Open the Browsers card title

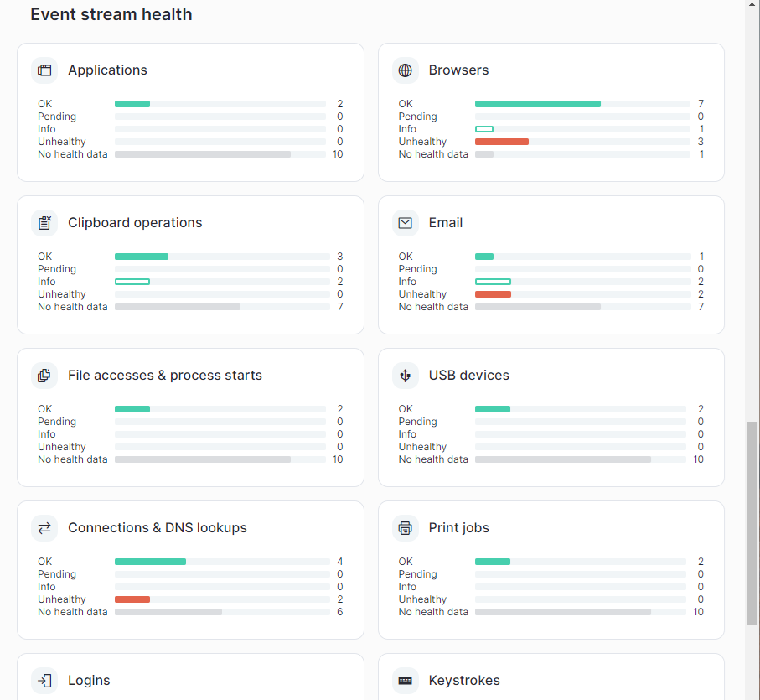pos(458,70)
